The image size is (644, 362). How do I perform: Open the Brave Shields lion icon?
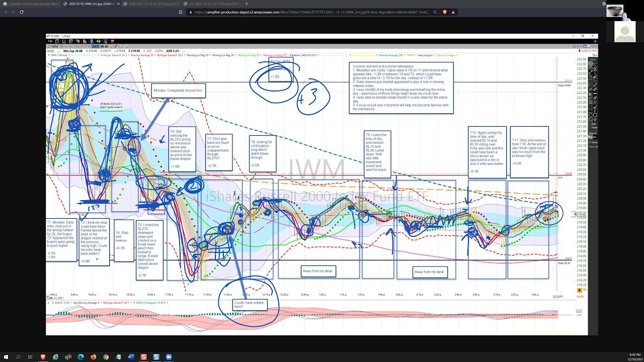coord(444,12)
